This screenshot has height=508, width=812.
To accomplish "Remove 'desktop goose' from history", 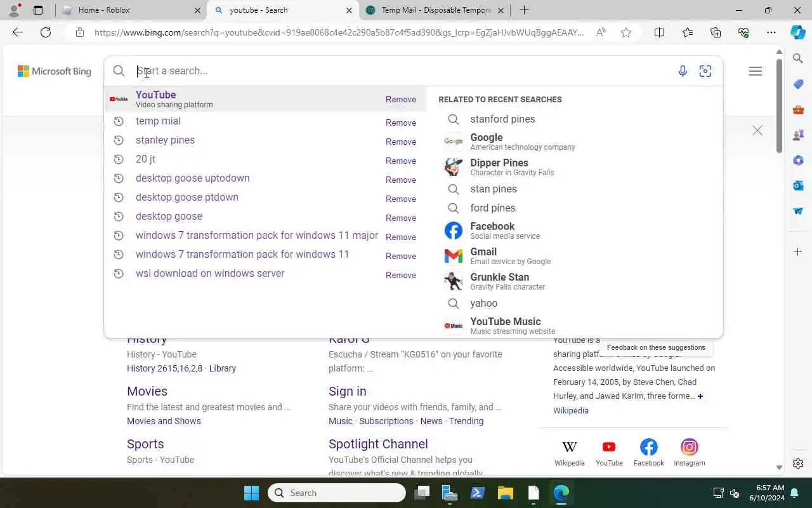I will tap(401, 218).
